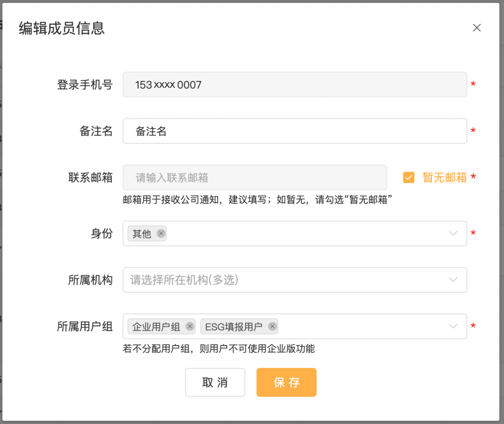This screenshot has height=424, width=504.
Task: Expand the 身份 dropdown arrow
Action: coord(453,233)
